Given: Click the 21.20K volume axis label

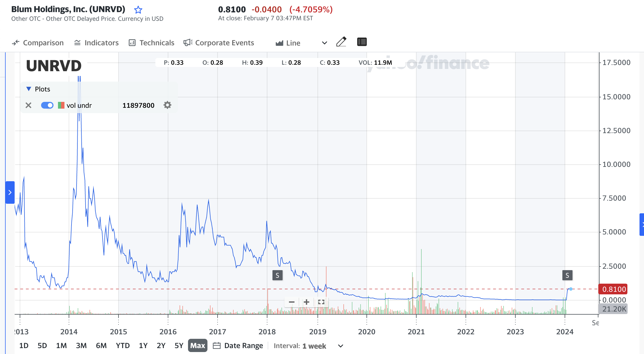Looking at the screenshot, I should click(x=613, y=309).
